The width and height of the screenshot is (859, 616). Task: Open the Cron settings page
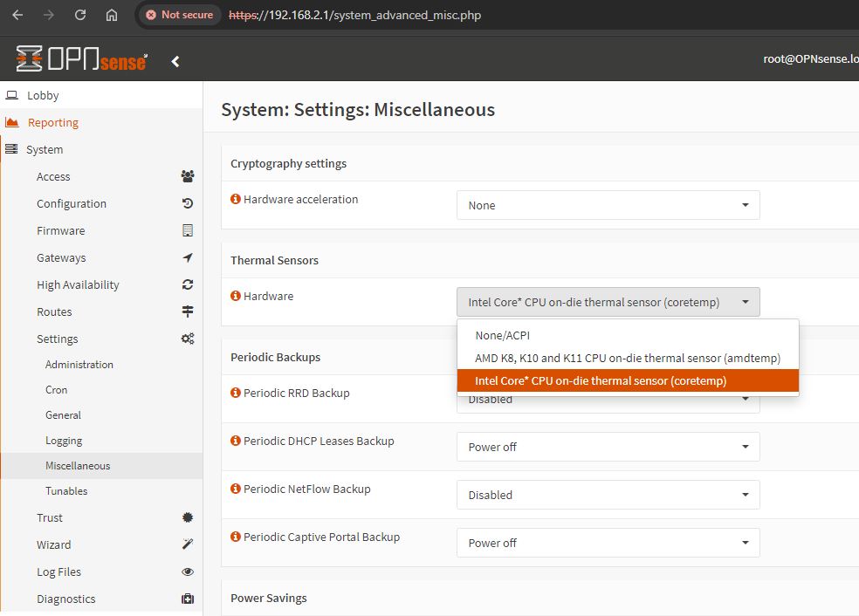point(56,389)
